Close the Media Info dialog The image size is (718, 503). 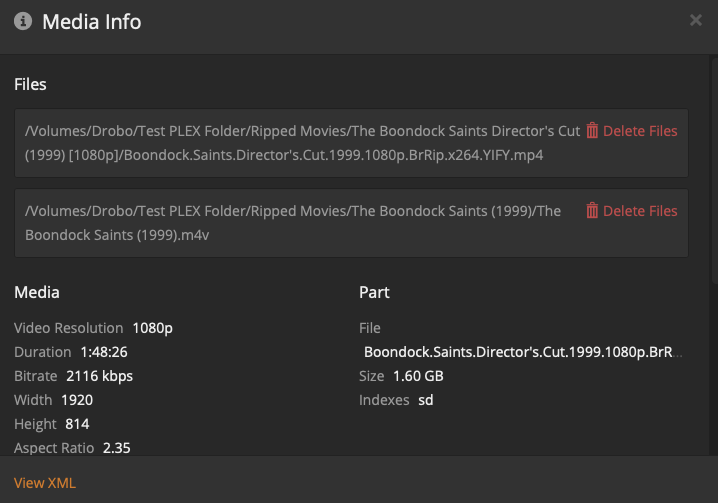(696, 20)
